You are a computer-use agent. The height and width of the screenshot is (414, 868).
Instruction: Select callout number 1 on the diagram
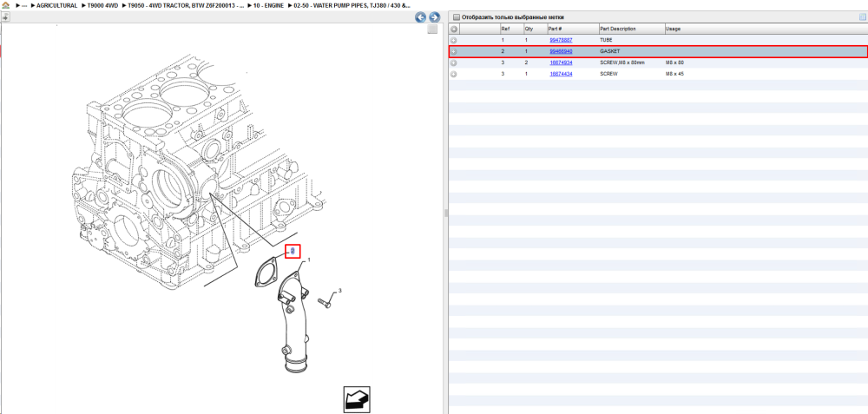309,260
